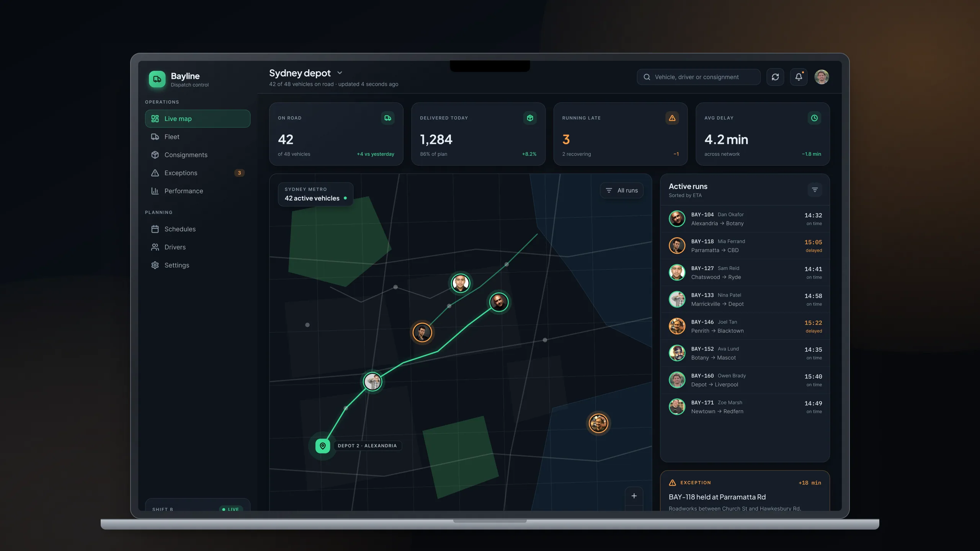Click the Shift B live status indicator
Viewport: 980px width, 551px height.
click(x=231, y=509)
